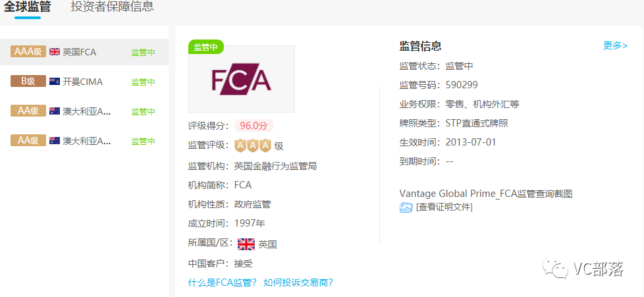Click the AAA shield rating icons

coord(253,146)
